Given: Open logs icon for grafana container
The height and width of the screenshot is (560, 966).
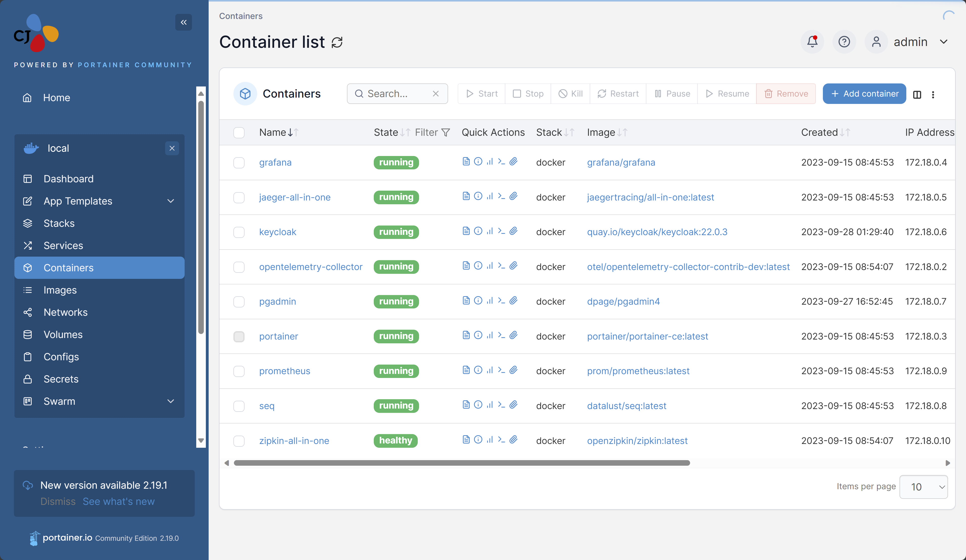Looking at the screenshot, I should tap(466, 161).
